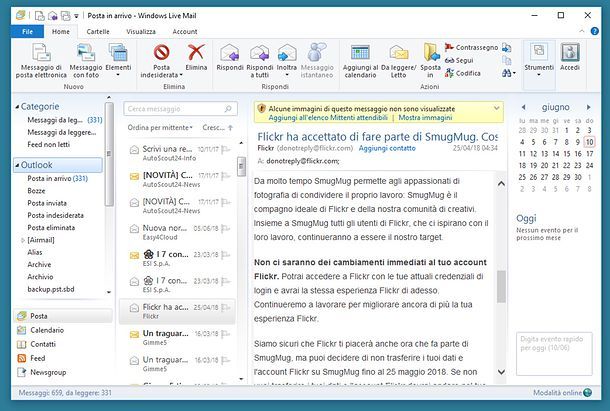Click the message list scrollbar thumb
Image resolution: width=610 pixels, height=411 pixels.
coord(241,166)
